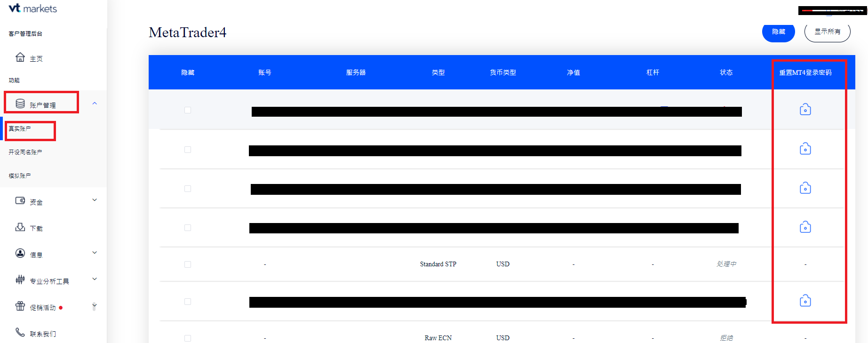Open 开设同名账户 in the sidebar
The width and height of the screenshot is (868, 343).
coord(25,152)
